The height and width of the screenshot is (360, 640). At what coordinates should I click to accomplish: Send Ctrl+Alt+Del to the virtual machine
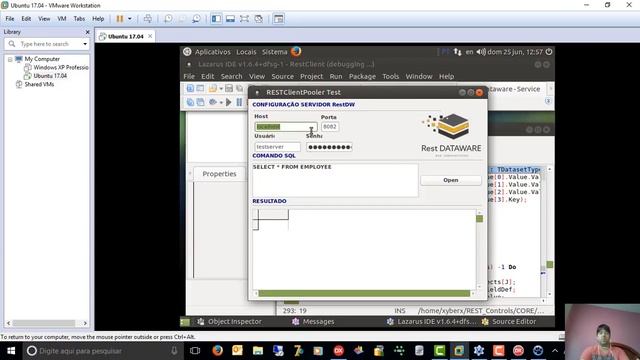148,19
